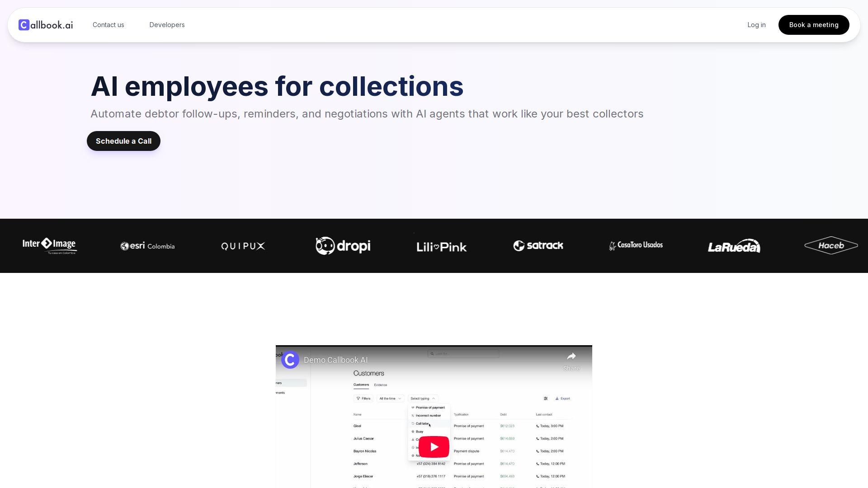This screenshot has height=488, width=868.
Task: Open the Developers menu item
Action: tap(167, 25)
